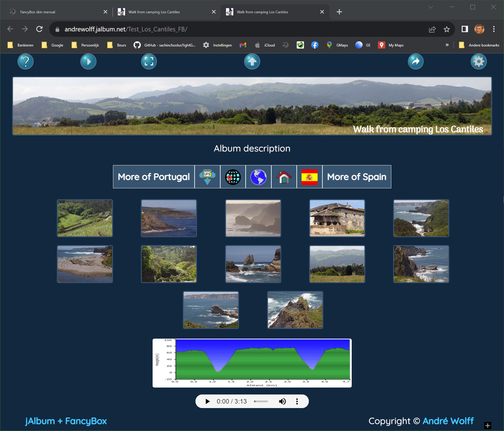This screenshot has height=431, width=504.
Task: Click the up arrow navigation icon
Action: pos(252,62)
